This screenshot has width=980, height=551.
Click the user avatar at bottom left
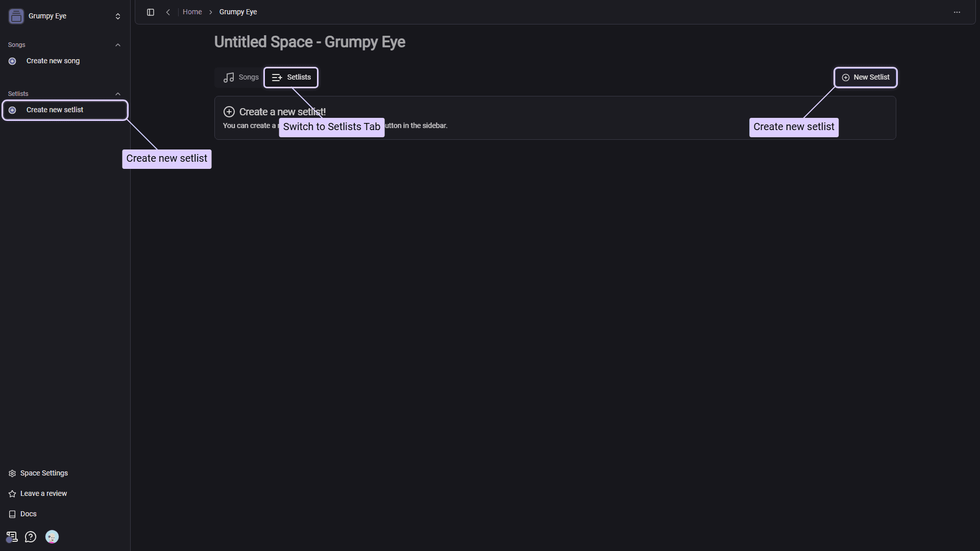click(x=52, y=537)
